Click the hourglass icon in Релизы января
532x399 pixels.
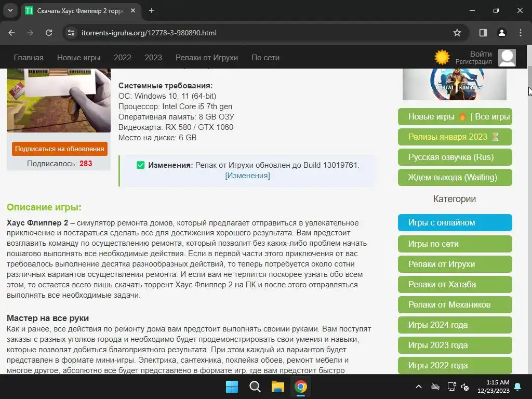[x=495, y=137]
